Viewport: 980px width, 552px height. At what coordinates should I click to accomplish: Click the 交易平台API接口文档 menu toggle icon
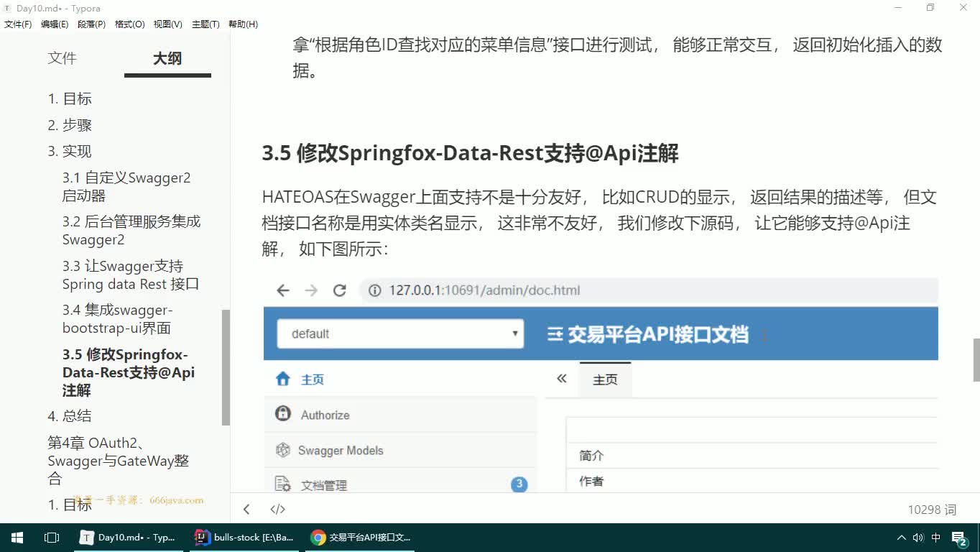(555, 334)
